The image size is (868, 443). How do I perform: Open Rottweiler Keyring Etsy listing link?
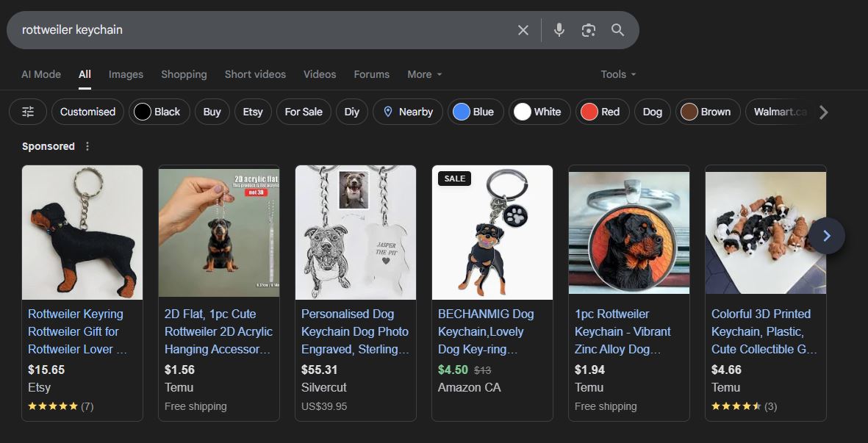click(x=77, y=331)
